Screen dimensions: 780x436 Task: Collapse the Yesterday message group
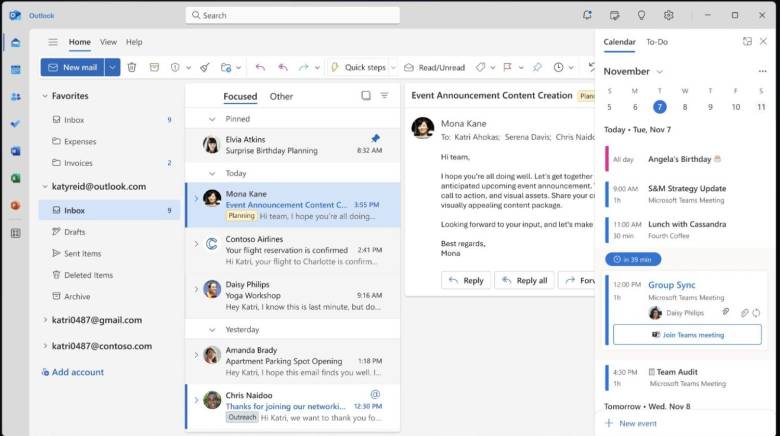click(x=212, y=329)
